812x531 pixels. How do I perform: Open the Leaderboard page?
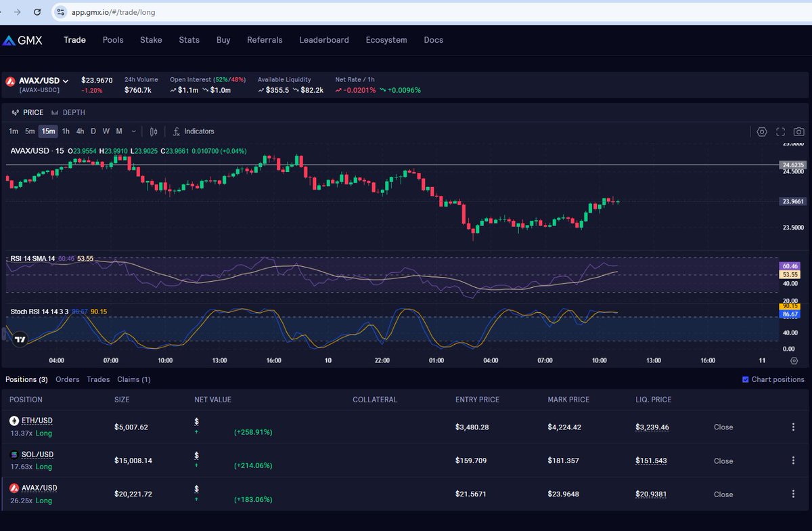[324, 40]
